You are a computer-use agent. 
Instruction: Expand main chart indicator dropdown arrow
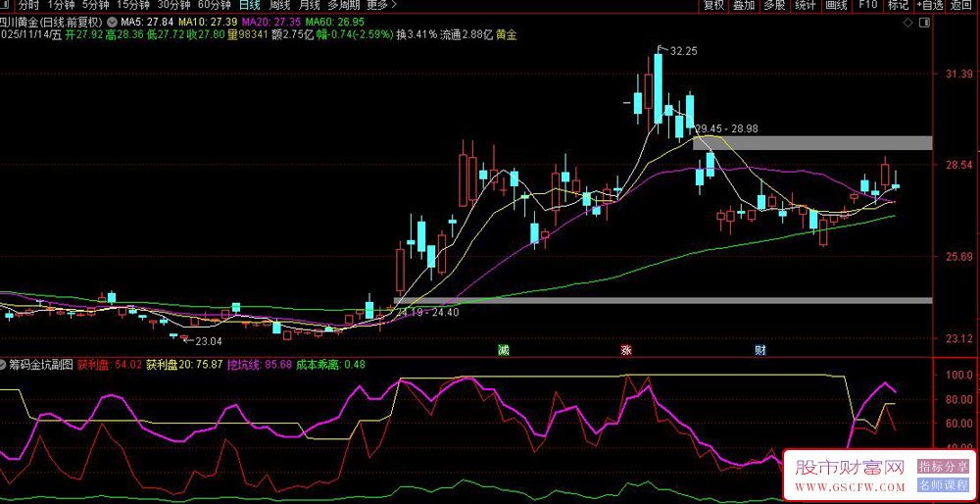click(x=112, y=22)
